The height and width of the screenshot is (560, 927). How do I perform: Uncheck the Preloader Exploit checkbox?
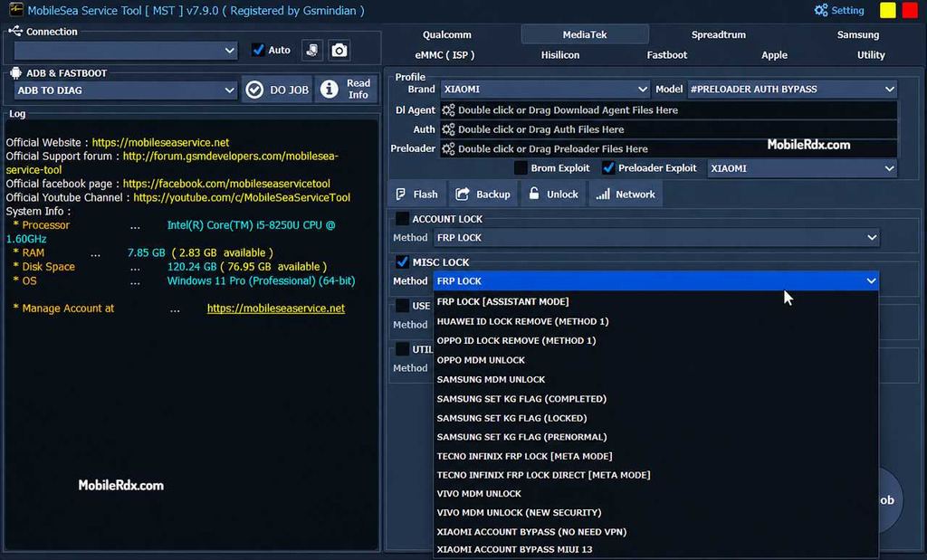pyautogui.click(x=608, y=167)
